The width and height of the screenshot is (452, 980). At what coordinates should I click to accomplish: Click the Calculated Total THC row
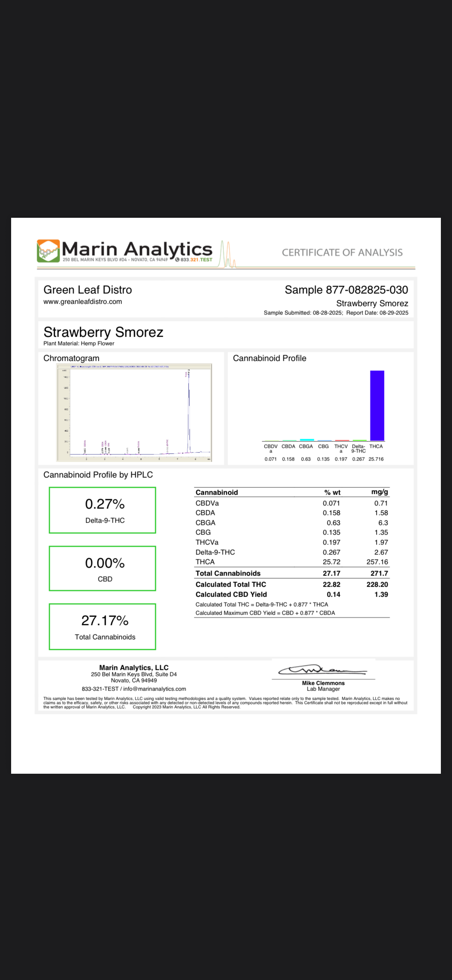tap(292, 584)
